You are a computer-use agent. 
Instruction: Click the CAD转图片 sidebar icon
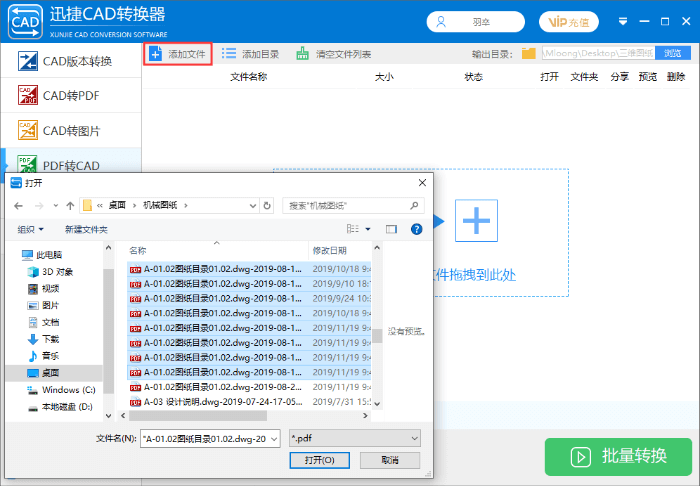point(28,130)
